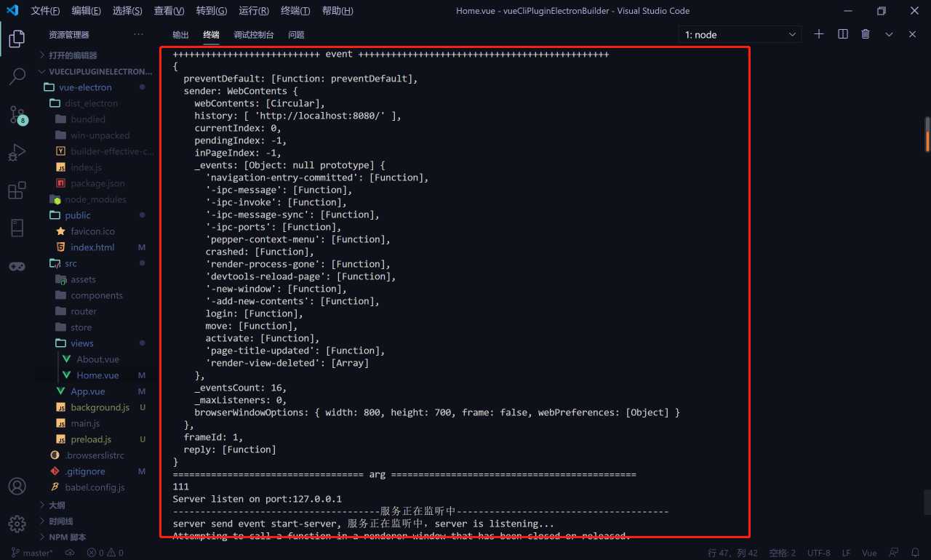The height and width of the screenshot is (560, 931).
Task: Click the gamepad icon in activity bar
Action: click(17, 266)
